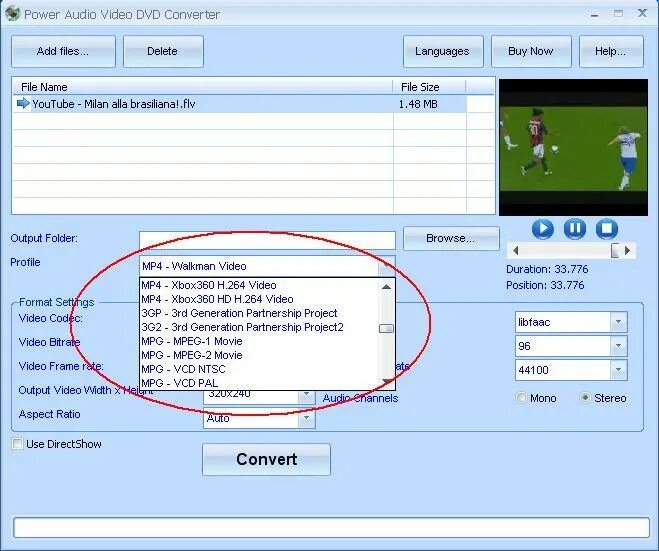Expand the audio bitrate 96 dropdown
This screenshot has height=551, width=659.
(618, 346)
